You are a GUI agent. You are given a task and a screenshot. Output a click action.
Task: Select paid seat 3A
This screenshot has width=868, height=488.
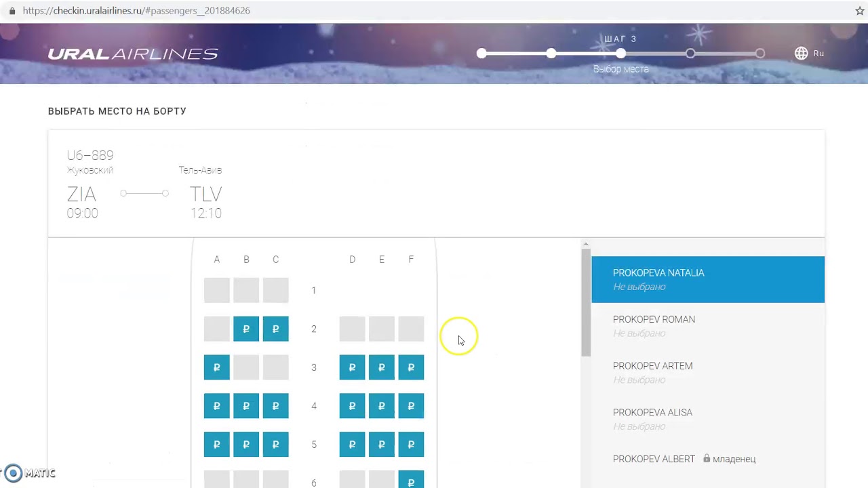(217, 367)
